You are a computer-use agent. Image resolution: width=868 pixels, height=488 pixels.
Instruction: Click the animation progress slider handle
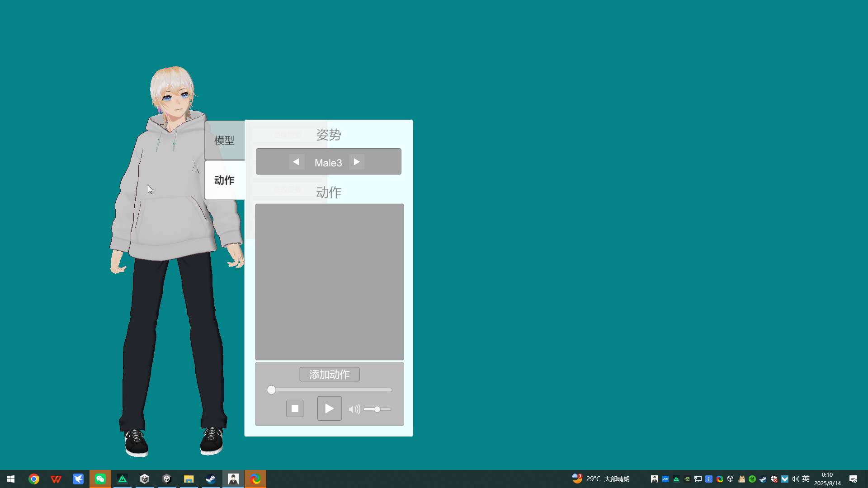pyautogui.click(x=271, y=389)
